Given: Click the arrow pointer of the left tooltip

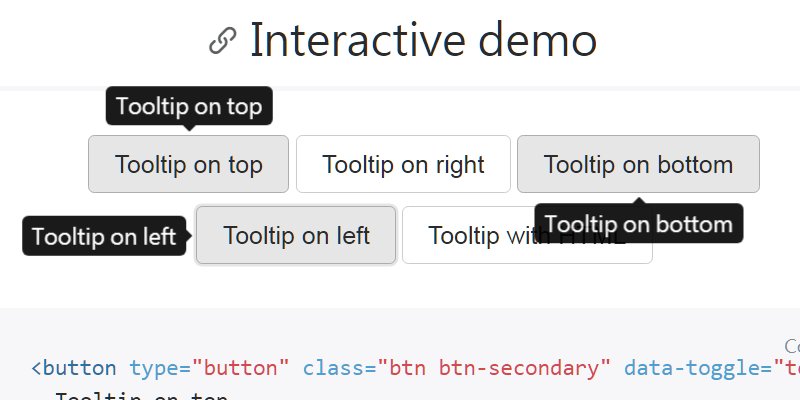Looking at the screenshot, I should pos(189,236).
